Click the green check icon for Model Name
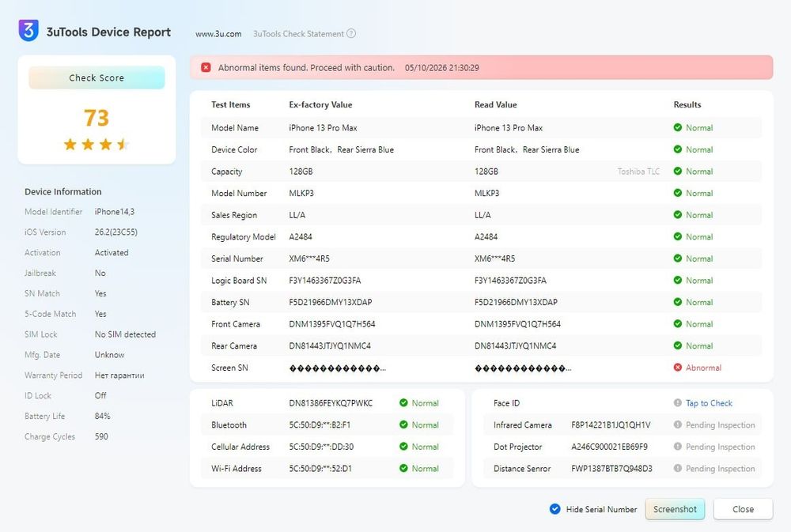Image resolution: width=791 pixels, height=532 pixels. [x=678, y=127]
